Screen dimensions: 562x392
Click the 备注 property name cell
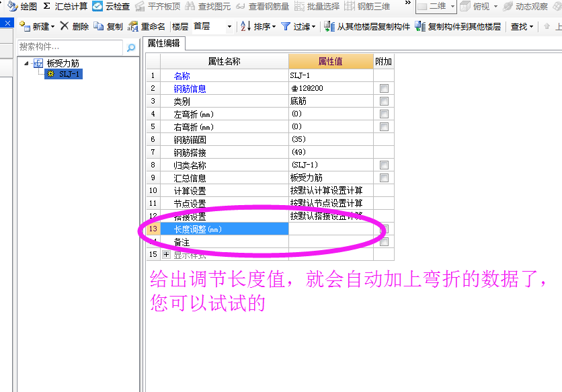pyautogui.click(x=225, y=242)
